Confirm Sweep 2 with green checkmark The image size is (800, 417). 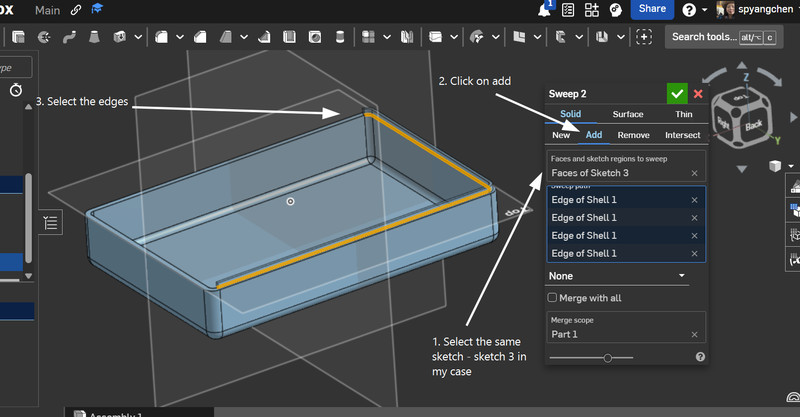[x=677, y=93]
